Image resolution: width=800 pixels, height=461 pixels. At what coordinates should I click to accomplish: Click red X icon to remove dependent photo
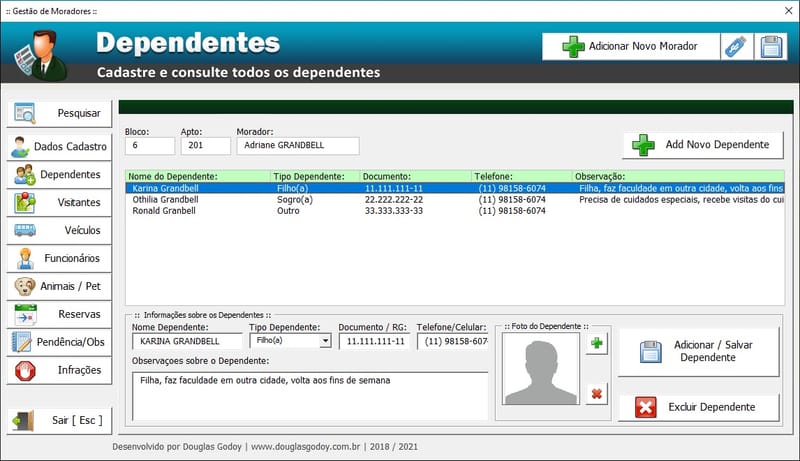click(x=597, y=394)
